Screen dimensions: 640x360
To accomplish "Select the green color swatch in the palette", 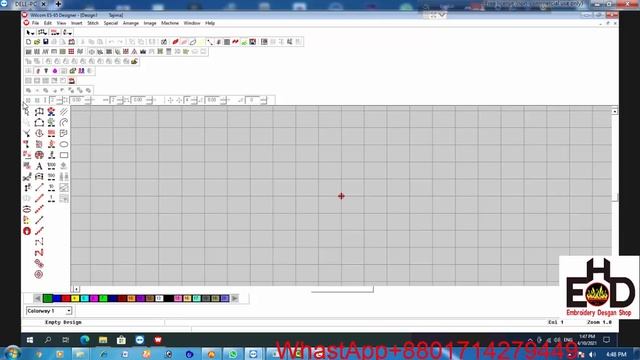I will tap(47, 299).
